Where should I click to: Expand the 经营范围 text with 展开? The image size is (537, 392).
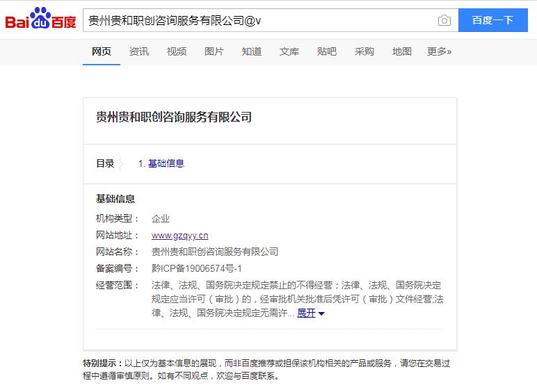(x=306, y=313)
